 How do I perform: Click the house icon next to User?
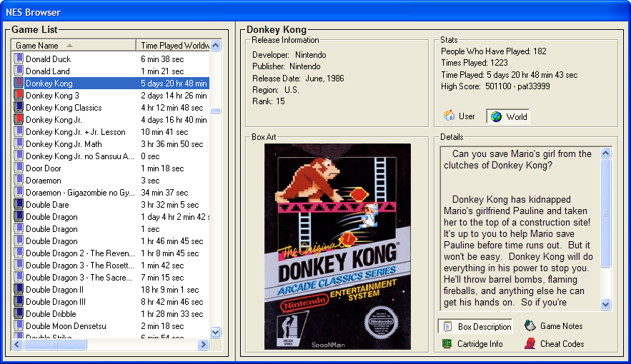click(x=449, y=116)
